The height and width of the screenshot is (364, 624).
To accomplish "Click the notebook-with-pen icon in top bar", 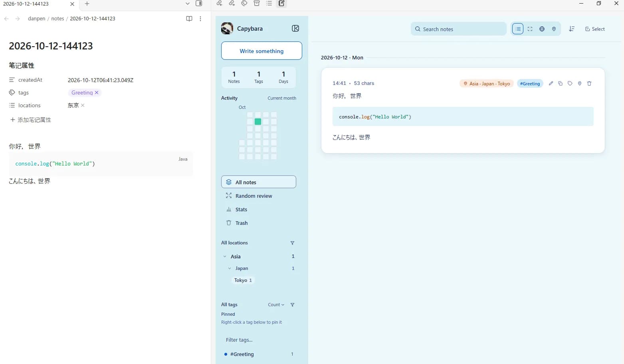I will (281, 3).
